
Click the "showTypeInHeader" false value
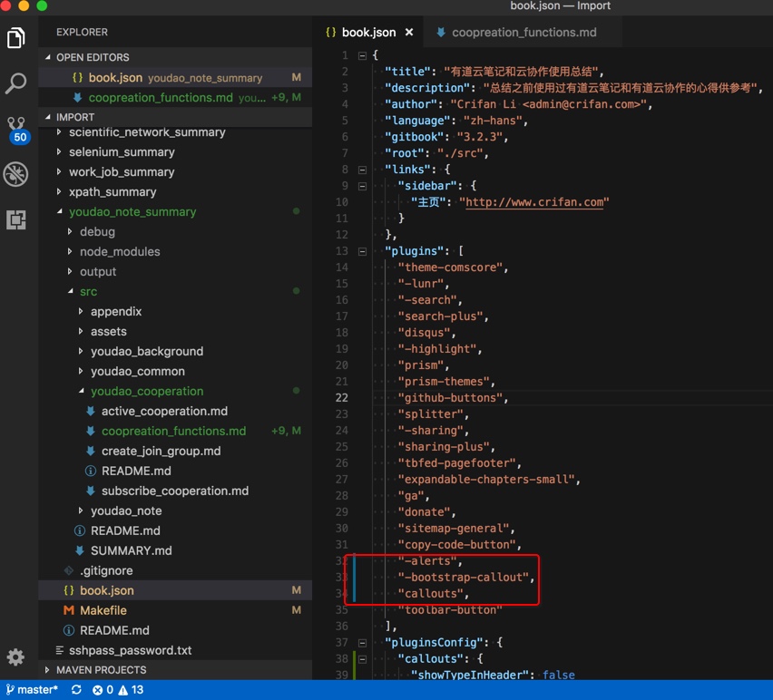559,675
